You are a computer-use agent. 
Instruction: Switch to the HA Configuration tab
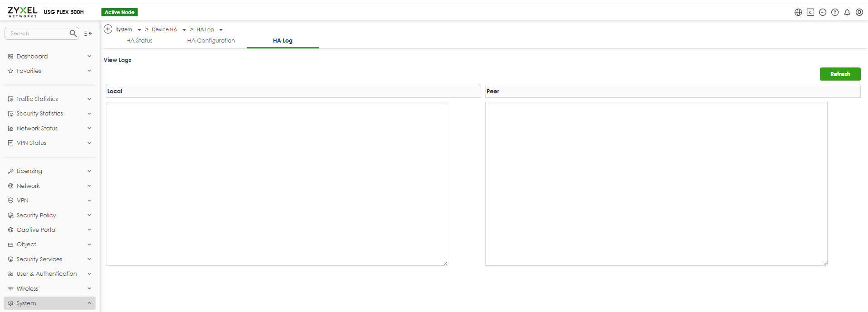(x=211, y=41)
